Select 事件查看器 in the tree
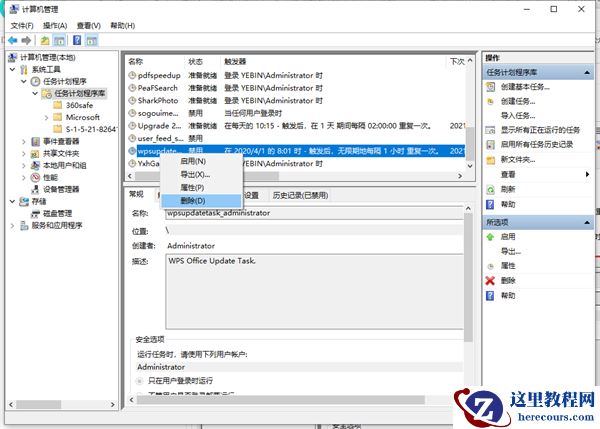Viewport: 600px width, 429px height. [61, 141]
